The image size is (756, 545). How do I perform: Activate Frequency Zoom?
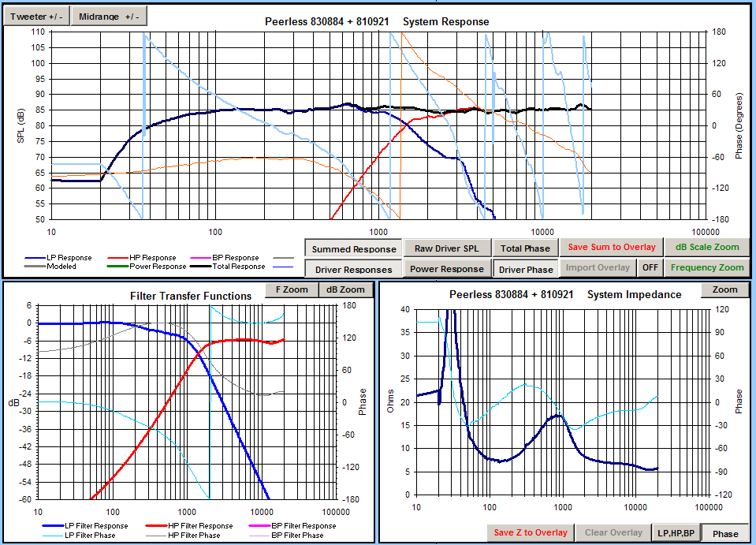[x=707, y=267]
